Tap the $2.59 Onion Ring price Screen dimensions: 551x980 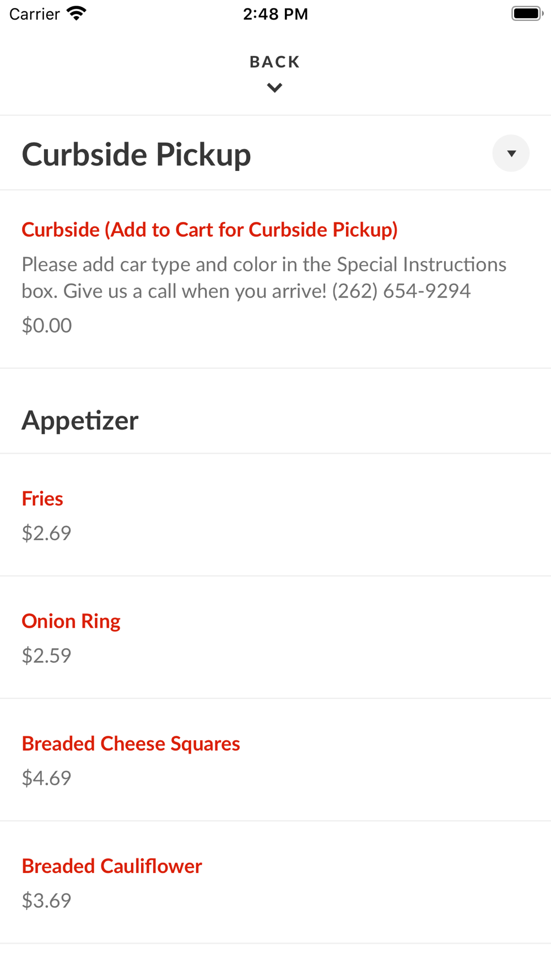(x=46, y=655)
